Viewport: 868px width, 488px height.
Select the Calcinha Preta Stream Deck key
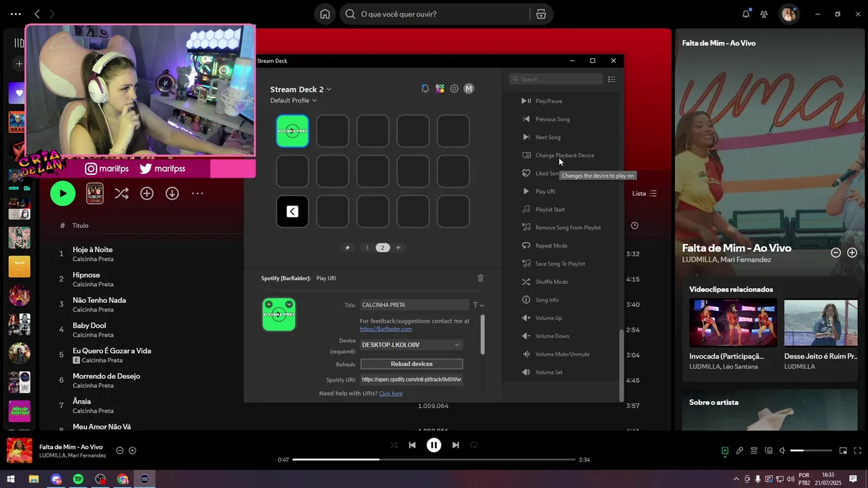(x=292, y=131)
